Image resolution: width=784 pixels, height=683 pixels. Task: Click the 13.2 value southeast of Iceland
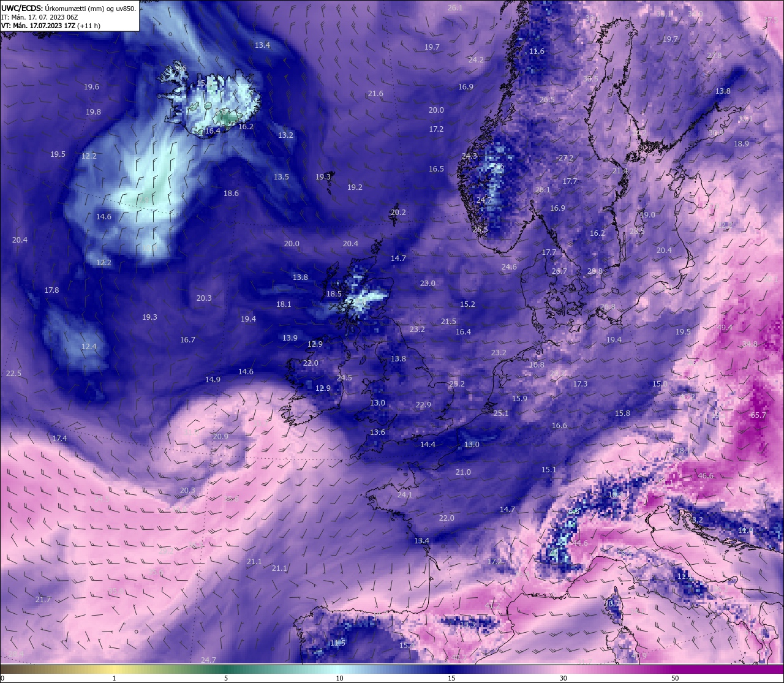click(x=285, y=135)
